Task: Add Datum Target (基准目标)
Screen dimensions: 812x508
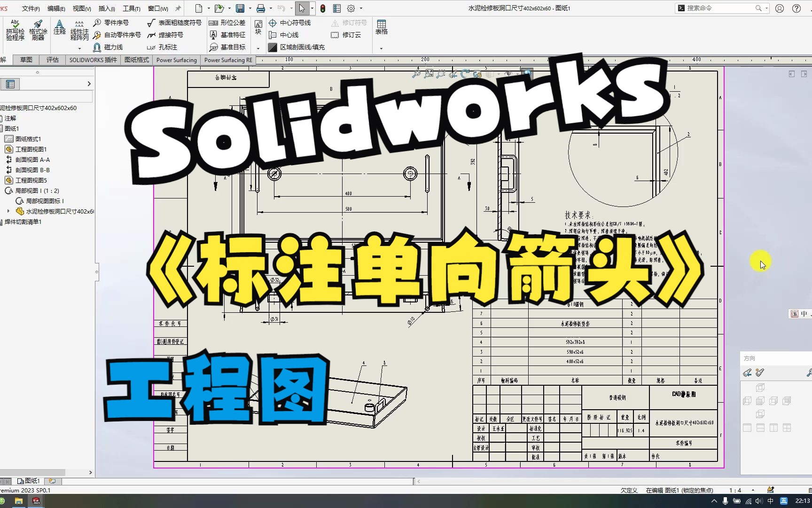Action: coord(227,47)
